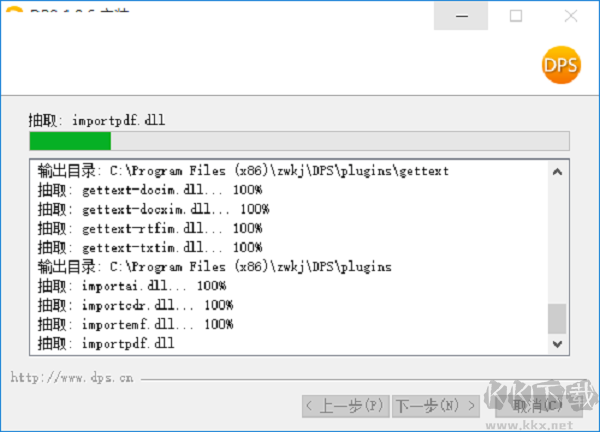
Task: Select the importcdr.dll log line
Action: 135,305
